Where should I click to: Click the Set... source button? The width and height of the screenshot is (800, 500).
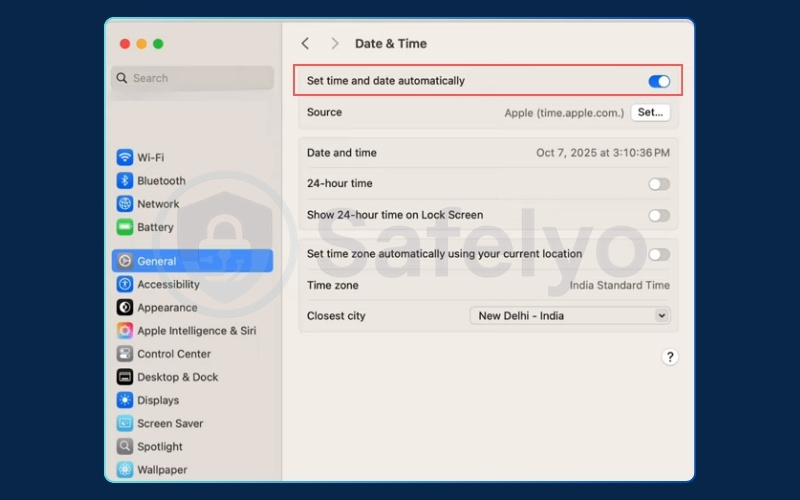click(x=651, y=112)
